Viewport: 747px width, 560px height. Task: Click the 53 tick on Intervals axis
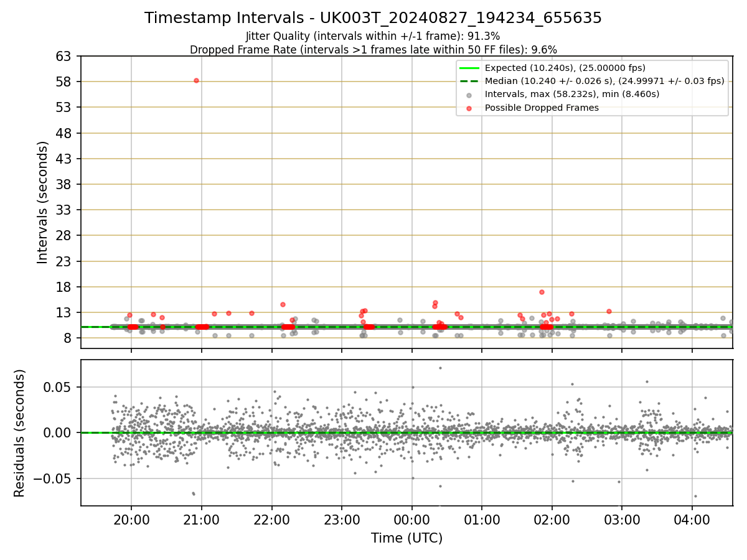point(65,108)
